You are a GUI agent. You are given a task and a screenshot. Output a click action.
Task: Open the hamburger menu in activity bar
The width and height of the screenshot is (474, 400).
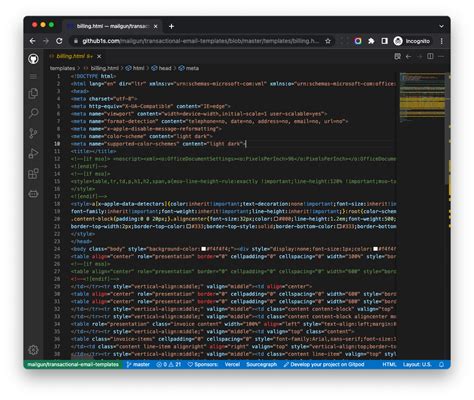point(33,77)
